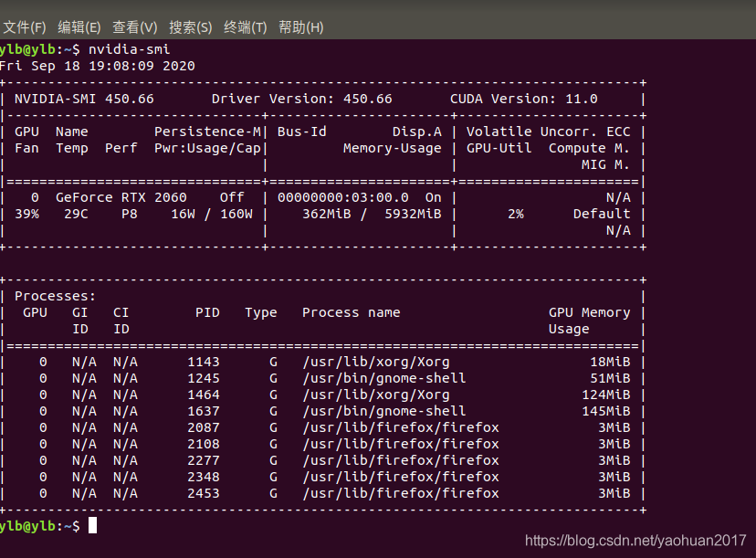This screenshot has width=756, height=558.
Task: Open the 文件(F) menu
Action: pyautogui.click(x=25, y=27)
